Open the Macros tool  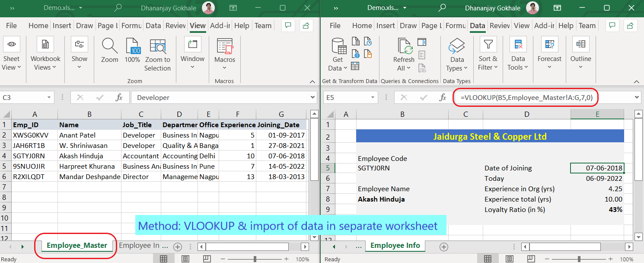point(224,54)
